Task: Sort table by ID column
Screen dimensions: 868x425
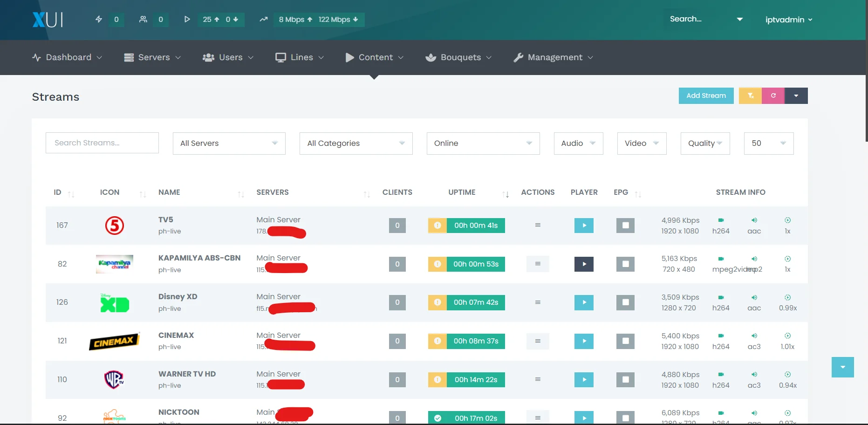Action: [64, 192]
